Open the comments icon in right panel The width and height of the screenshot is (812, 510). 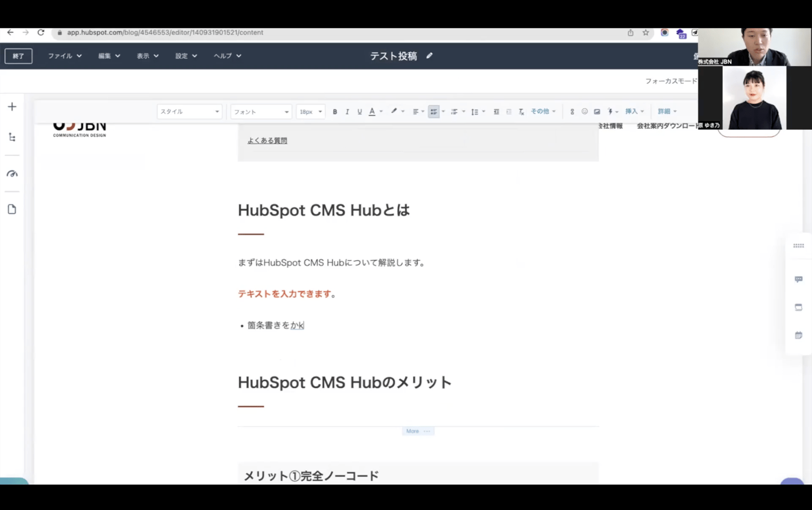(x=799, y=279)
